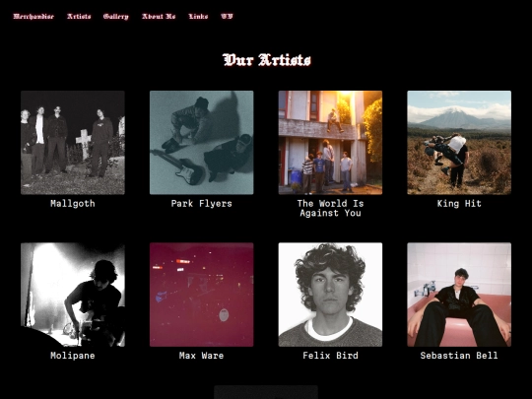Image resolution: width=532 pixels, height=399 pixels.
Task: Click the Park Flyers guitar photo
Action: point(202,143)
